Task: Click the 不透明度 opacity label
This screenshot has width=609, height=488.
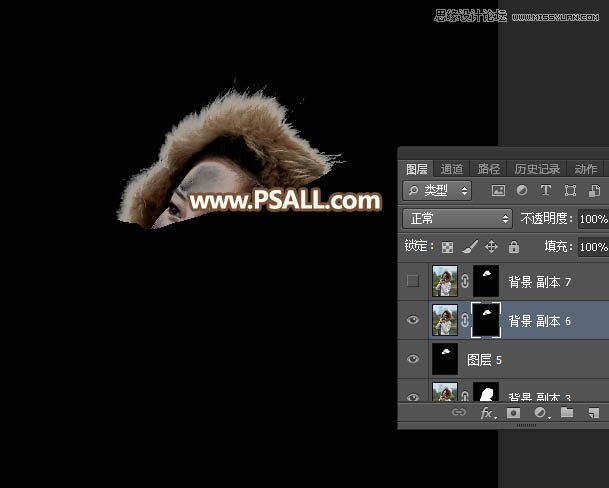Action: [x=546, y=219]
